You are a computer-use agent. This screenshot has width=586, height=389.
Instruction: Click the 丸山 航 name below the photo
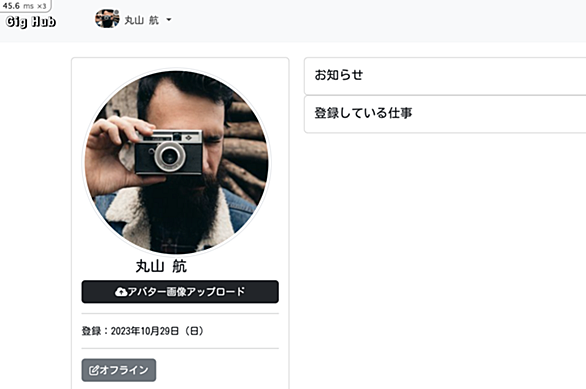(161, 266)
